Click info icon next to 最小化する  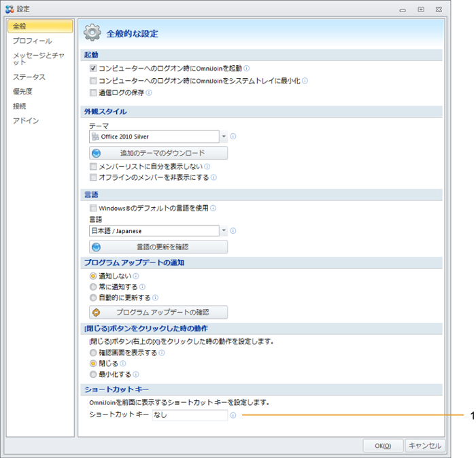pyautogui.click(x=136, y=374)
